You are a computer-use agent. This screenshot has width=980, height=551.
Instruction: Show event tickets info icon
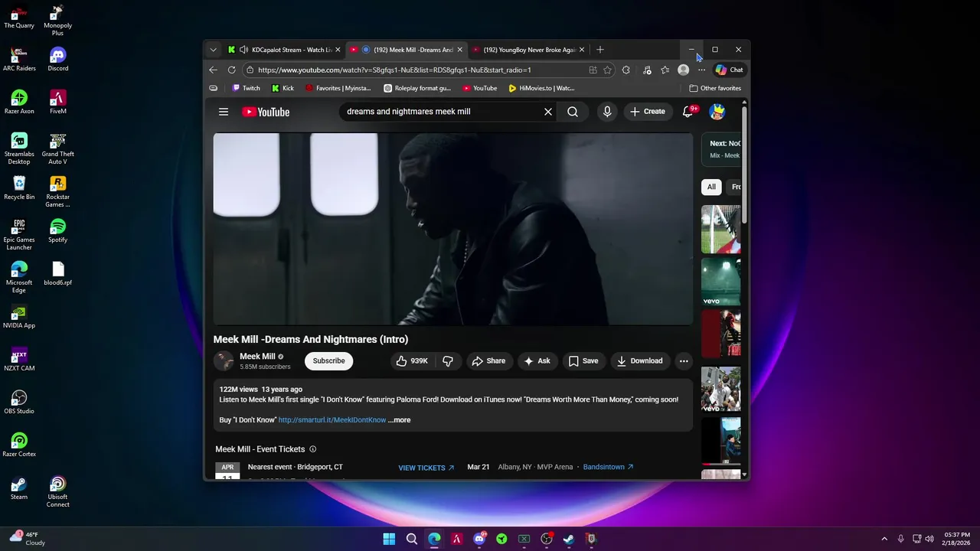[x=312, y=449]
